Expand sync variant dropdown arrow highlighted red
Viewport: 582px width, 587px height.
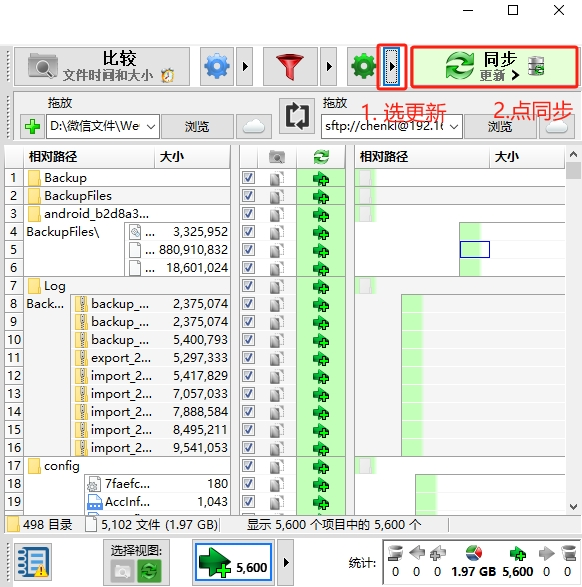(391, 67)
